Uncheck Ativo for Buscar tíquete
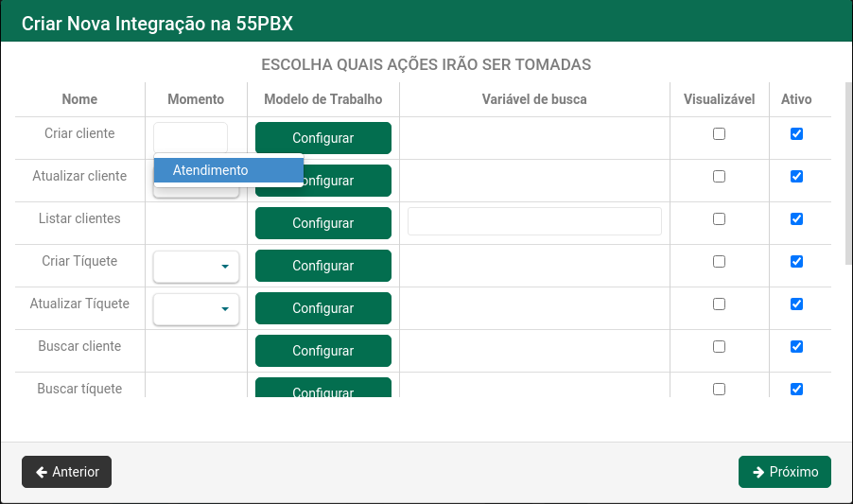This screenshot has height=504, width=853. [x=796, y=390]
